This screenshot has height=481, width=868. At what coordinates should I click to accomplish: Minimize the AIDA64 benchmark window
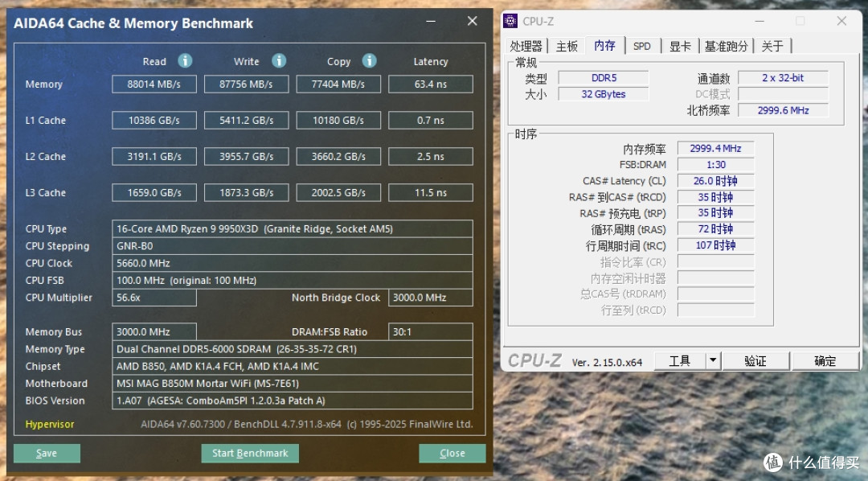point(432,22)
